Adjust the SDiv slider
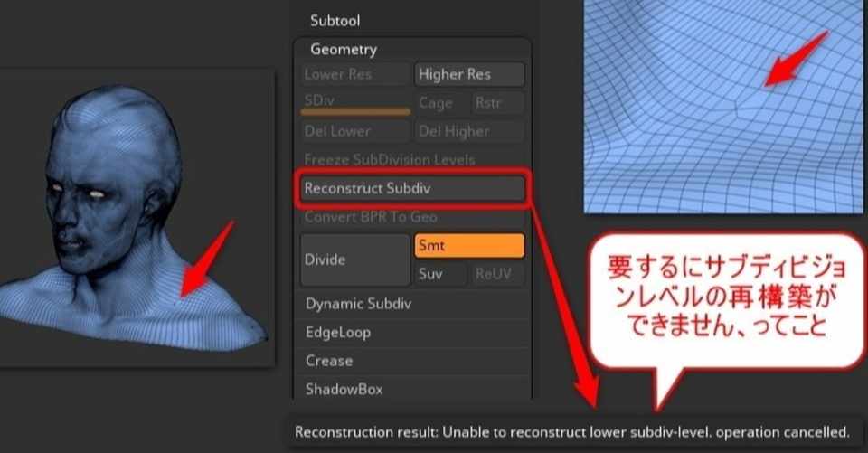 tap(355, 103)
